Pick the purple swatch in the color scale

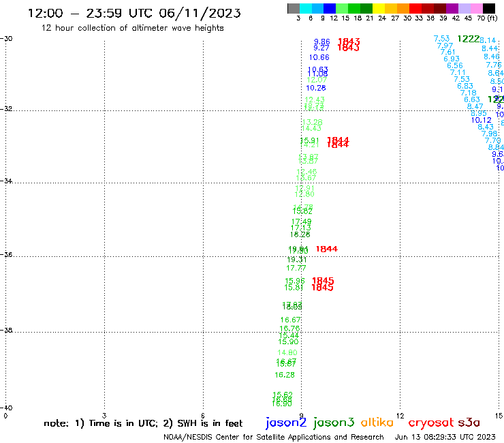coord(452,8)
